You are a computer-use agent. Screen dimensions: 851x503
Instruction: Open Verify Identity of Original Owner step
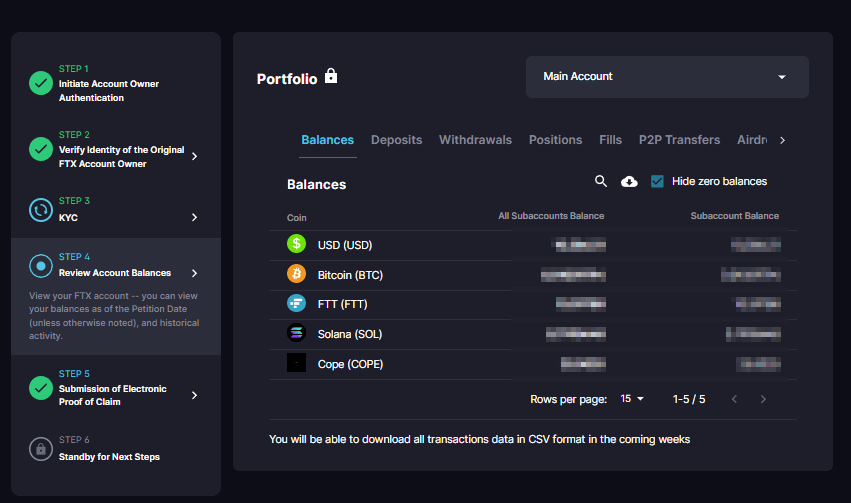121,156
